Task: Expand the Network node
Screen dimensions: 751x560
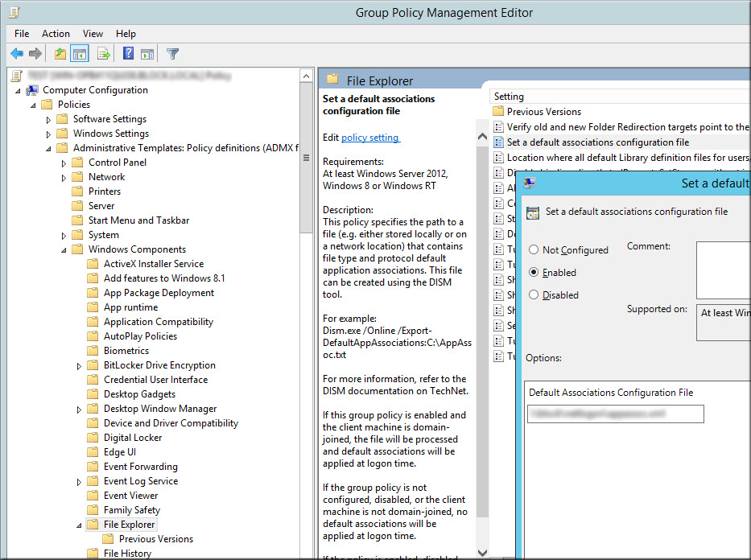Action: pyautogui.click(x=64, y=178)
